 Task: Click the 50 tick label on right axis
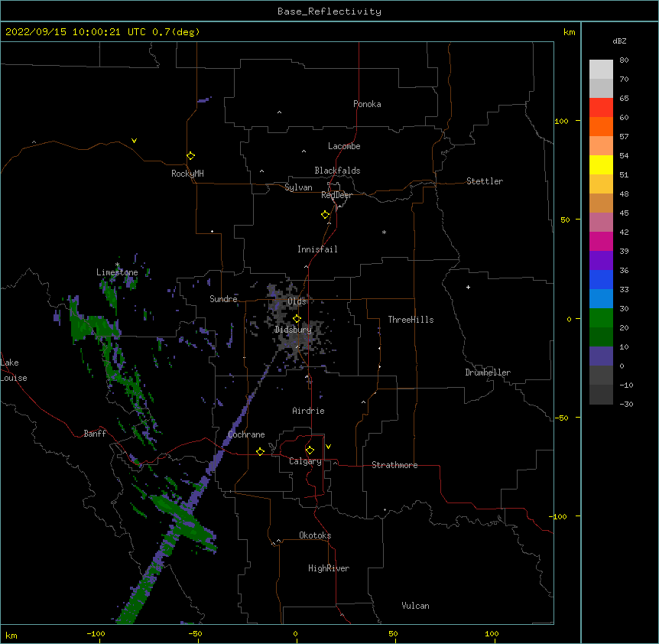pyautogui.click(x=565, y=220)
